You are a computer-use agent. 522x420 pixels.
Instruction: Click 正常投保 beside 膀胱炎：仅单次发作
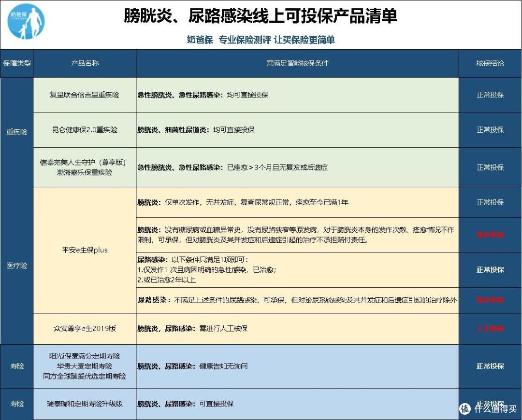(x=490, y=202)
